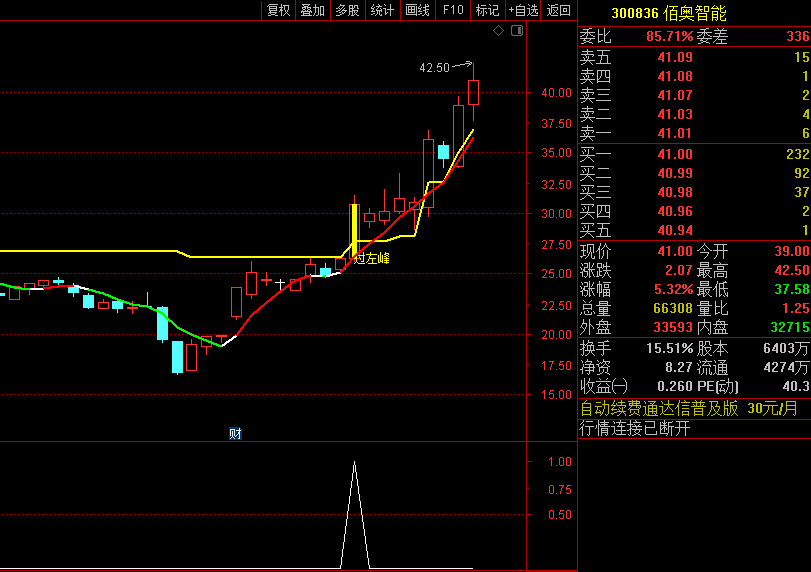
Task: Open the 统计 statistics tool
Action: click(383, 10)
